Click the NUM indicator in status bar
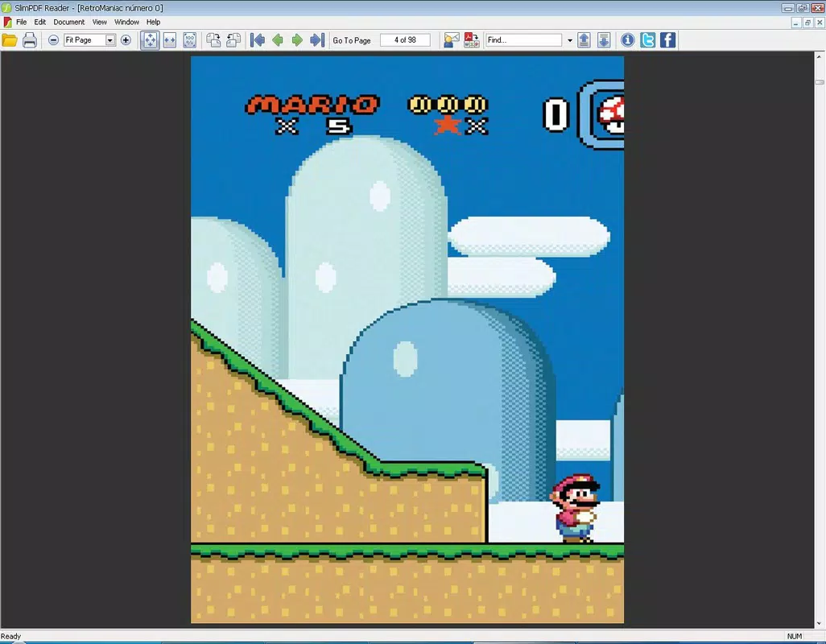 pyautogui.click(x=795, y=636)
